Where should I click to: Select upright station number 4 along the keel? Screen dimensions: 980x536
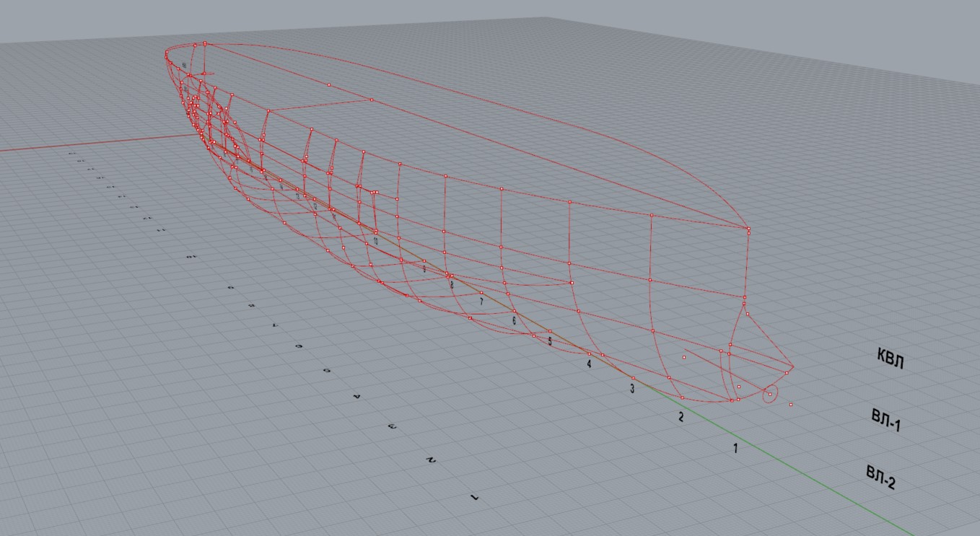coord(589,364)
